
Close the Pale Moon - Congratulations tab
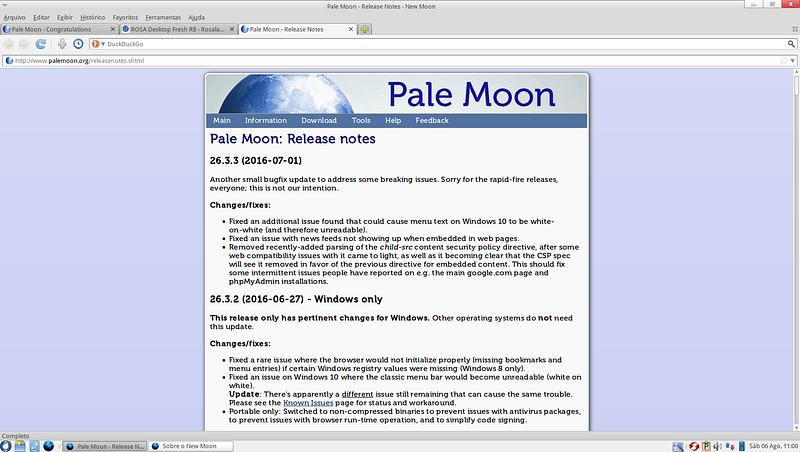pos(113,30)
